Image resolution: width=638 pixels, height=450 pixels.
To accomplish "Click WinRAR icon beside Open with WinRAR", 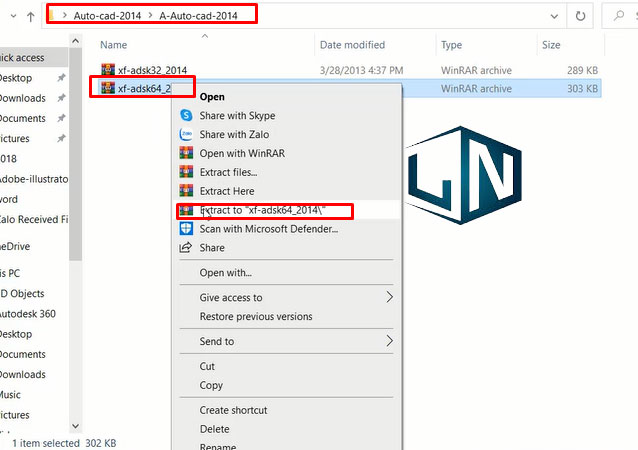I will click(186, 153).
